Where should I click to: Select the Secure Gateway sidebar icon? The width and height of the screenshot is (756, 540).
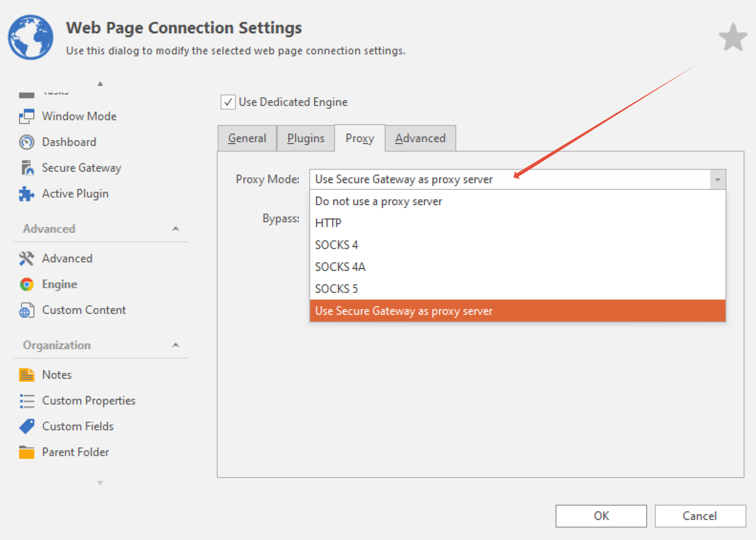tap(27, 168)
